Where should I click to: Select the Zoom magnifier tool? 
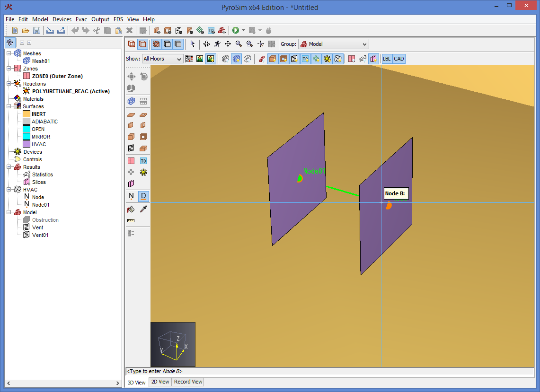pos(239,44)
